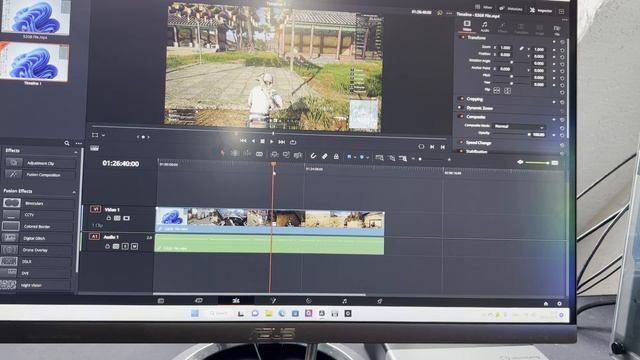Toggle Linked Selection chain icon
Screen dimensions: 640x360
[324, 156]
